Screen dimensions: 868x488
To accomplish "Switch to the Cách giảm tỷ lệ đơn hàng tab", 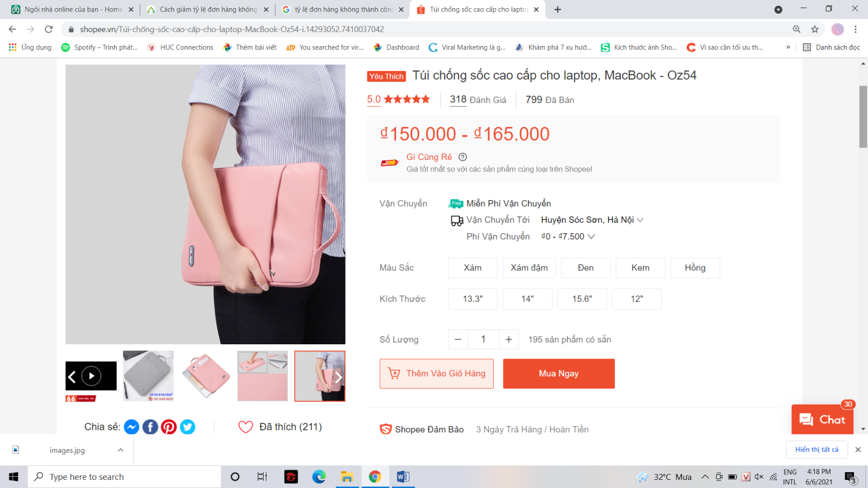I will (x=208, y=9).
